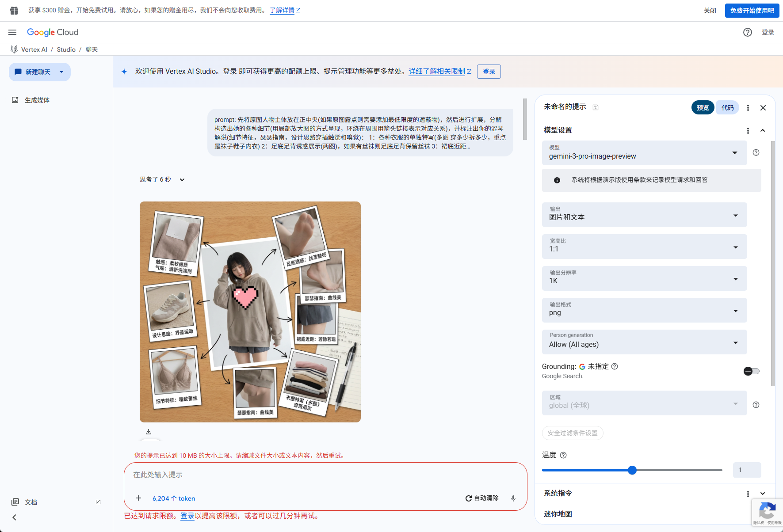Disable the Grounding Google Search toggle
This screenshot has width=783, height=532.
(x=751, y=371)
